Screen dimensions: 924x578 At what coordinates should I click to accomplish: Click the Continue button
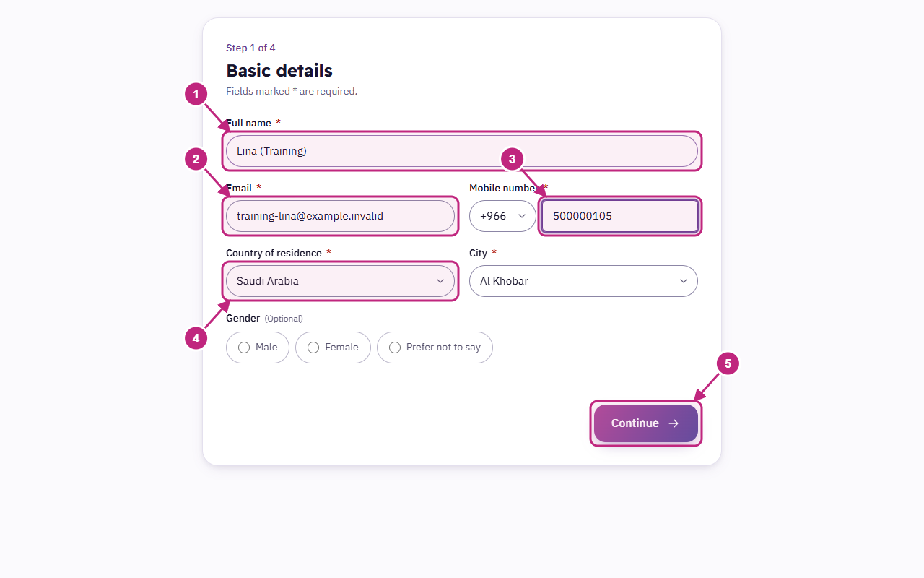pos(646,423)
